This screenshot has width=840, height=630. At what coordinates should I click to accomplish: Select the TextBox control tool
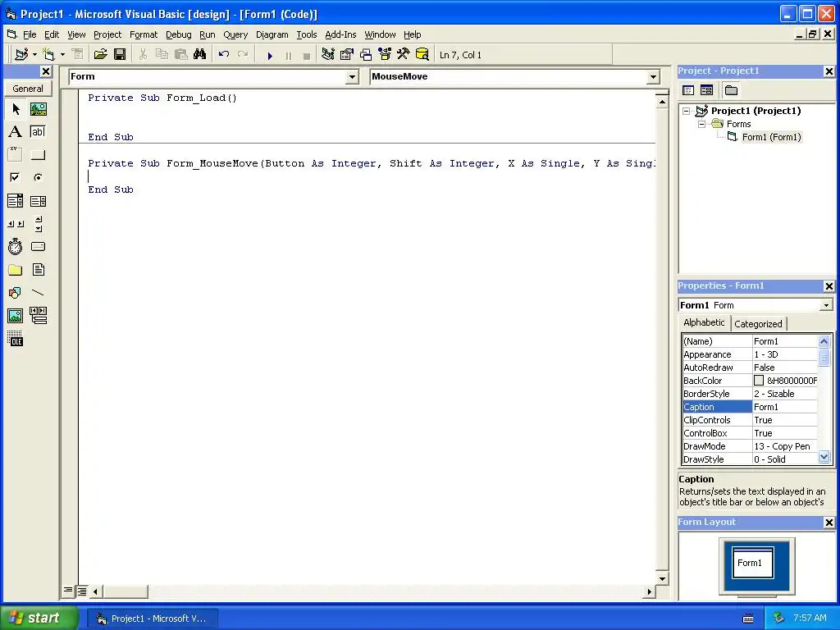tap(38, 132)
